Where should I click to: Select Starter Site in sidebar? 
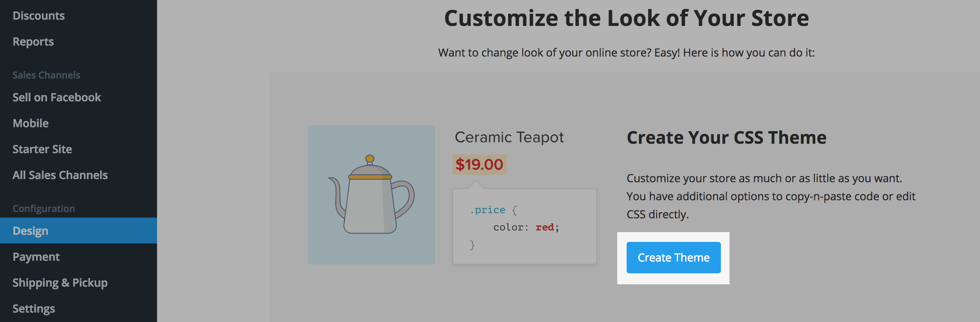tap(42, 149)
